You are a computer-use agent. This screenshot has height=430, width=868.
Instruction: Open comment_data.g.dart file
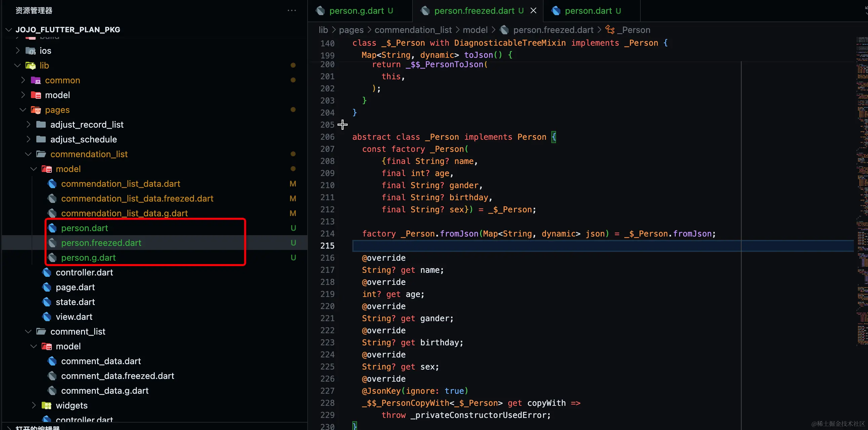tap(105, 391)
